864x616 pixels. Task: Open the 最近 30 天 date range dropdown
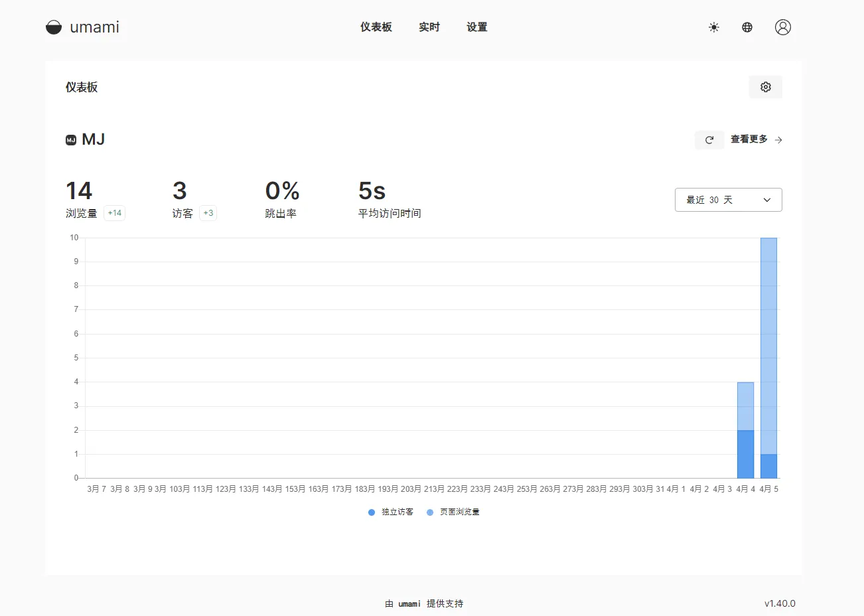point(729,200)
